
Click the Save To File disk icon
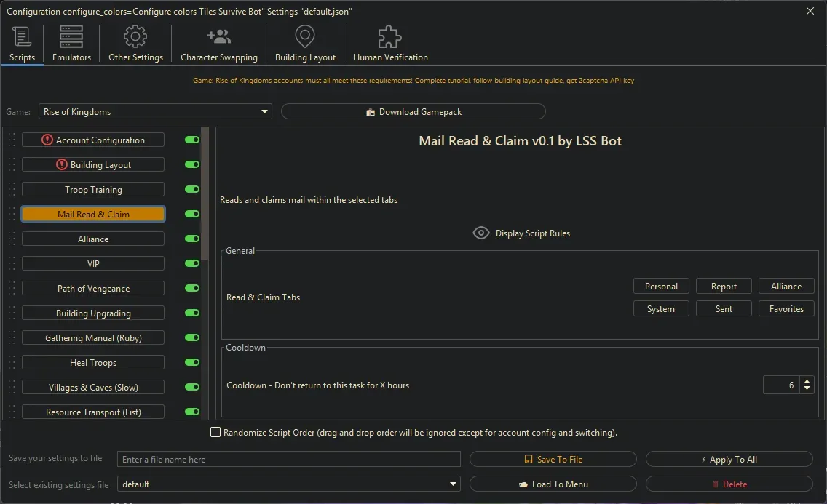(529, 459)
